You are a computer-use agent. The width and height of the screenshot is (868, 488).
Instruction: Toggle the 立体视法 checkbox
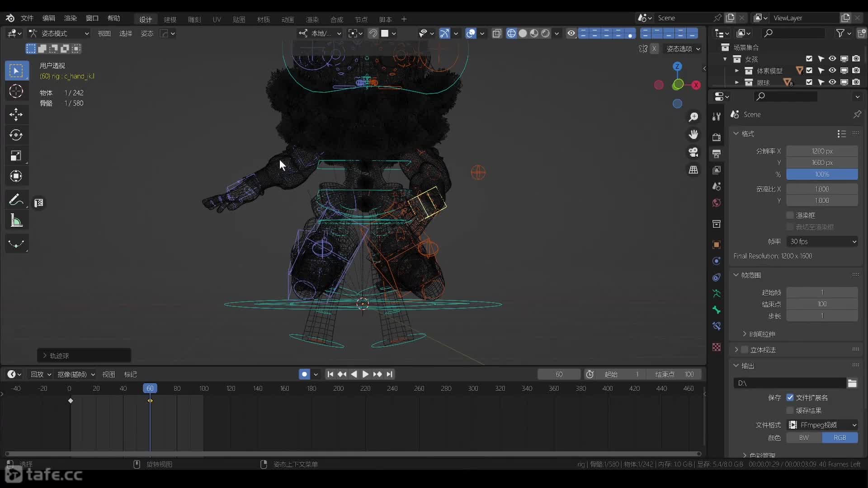pos(745,350)
